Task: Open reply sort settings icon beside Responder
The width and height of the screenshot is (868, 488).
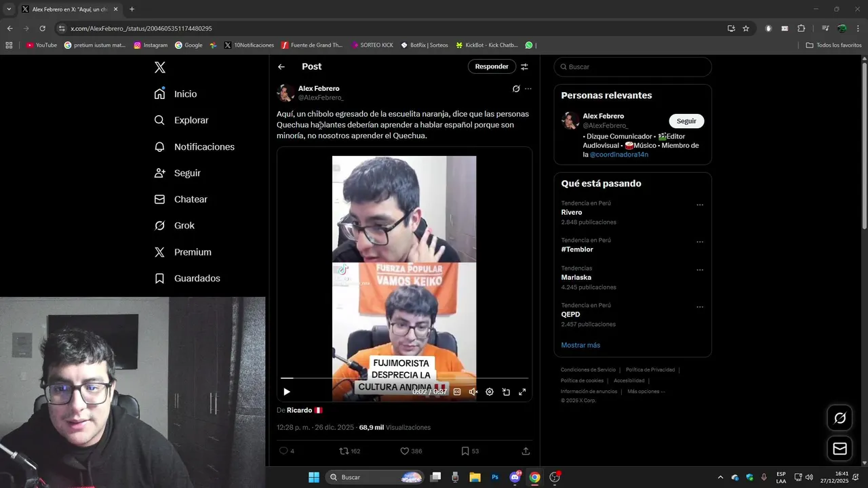Action: point(524,66)
